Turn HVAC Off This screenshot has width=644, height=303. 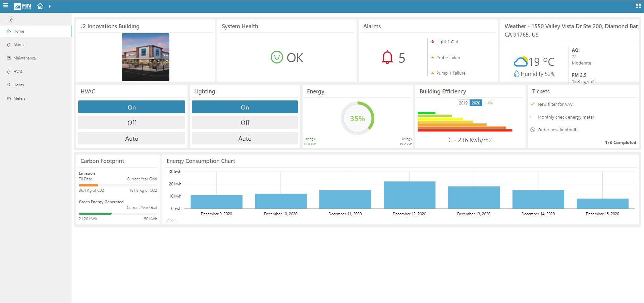point(131,122)
